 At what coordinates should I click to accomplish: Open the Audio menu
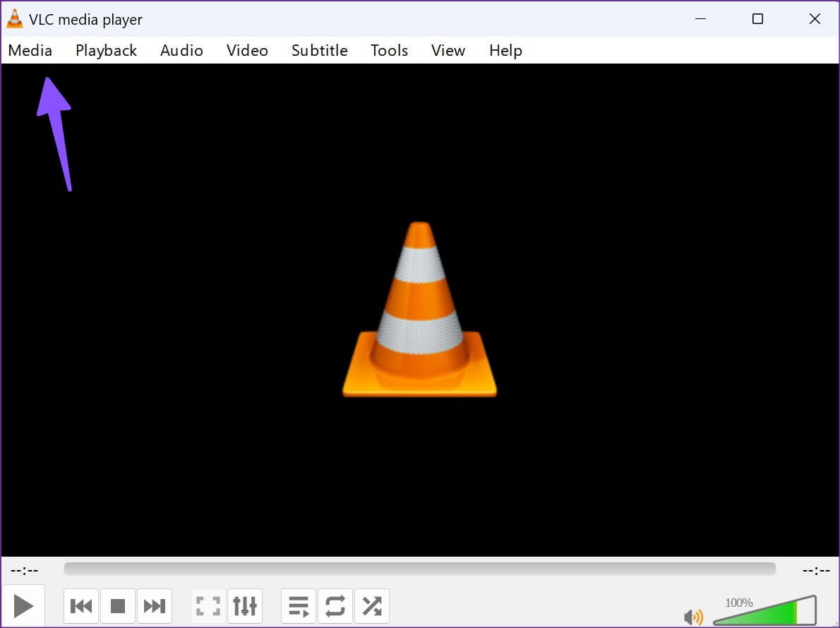coord(181,50)
